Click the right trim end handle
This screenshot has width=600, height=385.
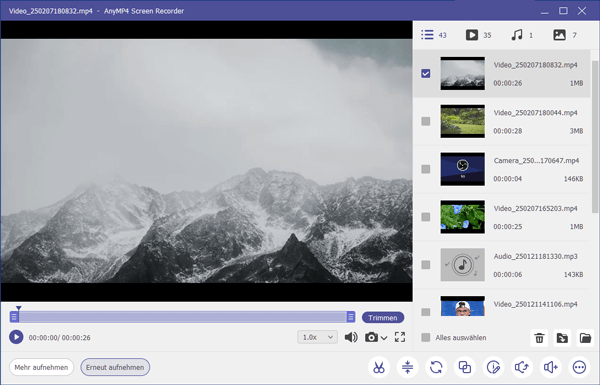[x=351, y=317]
